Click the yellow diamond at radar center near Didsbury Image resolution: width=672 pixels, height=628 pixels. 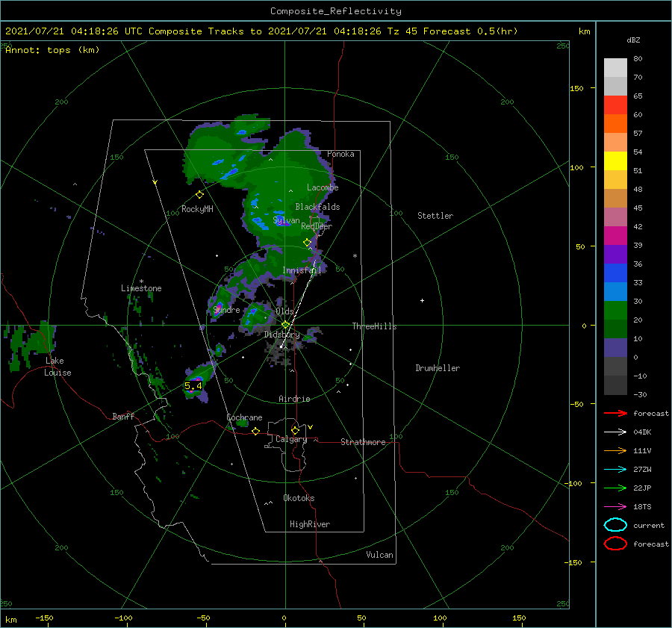[x=285, y=325]
